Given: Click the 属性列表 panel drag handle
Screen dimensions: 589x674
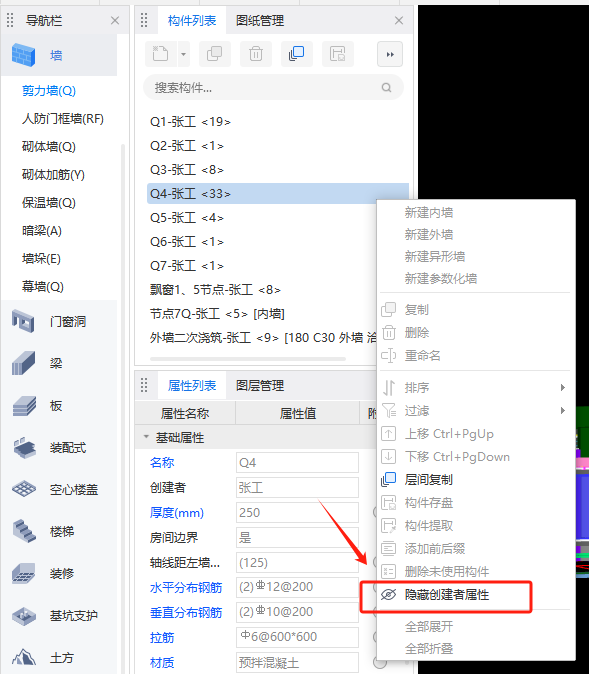Looking at the screenshot, I should (x=144, y=385).
